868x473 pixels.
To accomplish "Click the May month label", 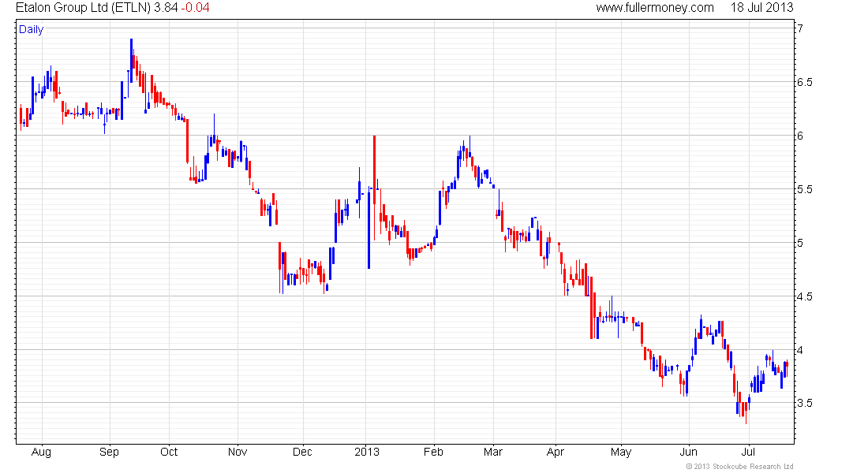I will (621, 452).
